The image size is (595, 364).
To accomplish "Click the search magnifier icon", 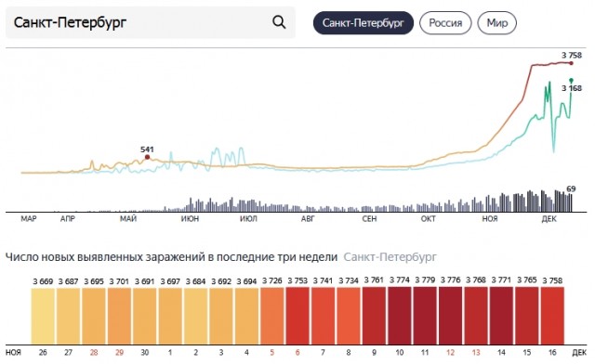I will coord(279,22).
